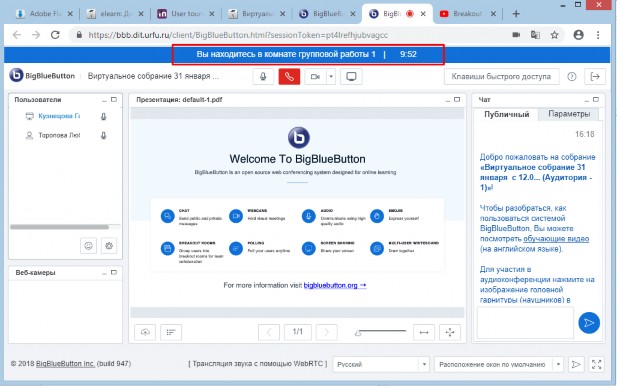Switch to the Adobe Fl browser tab
The height and width of the screenshot is (386, 617).
click(44, 14)
